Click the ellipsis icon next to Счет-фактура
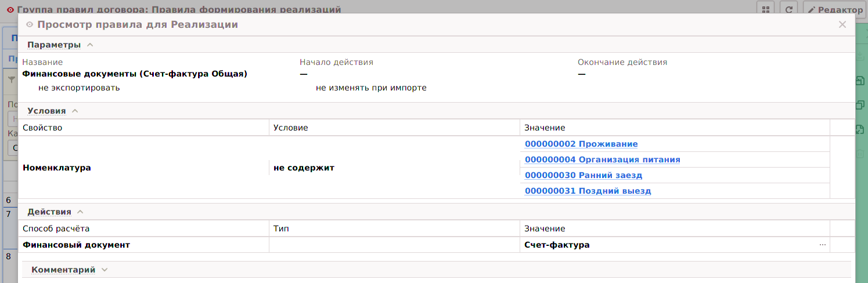The height and width of the screenshot is (283, 868). click(822, 245)
